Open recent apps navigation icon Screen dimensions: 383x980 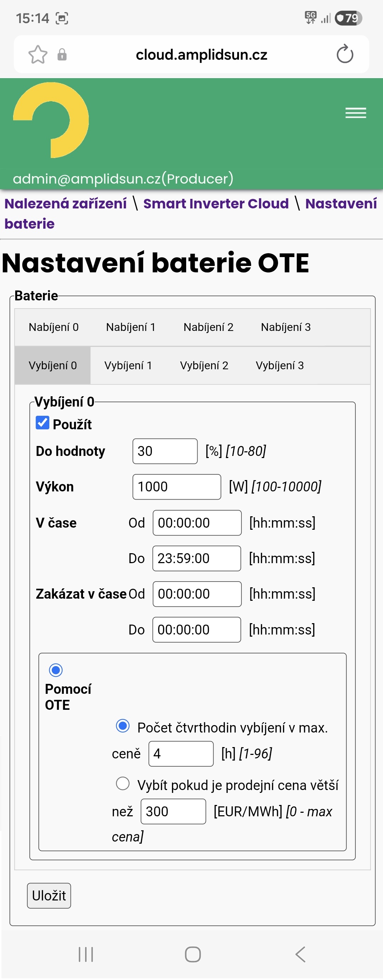(x=85, y=954)
